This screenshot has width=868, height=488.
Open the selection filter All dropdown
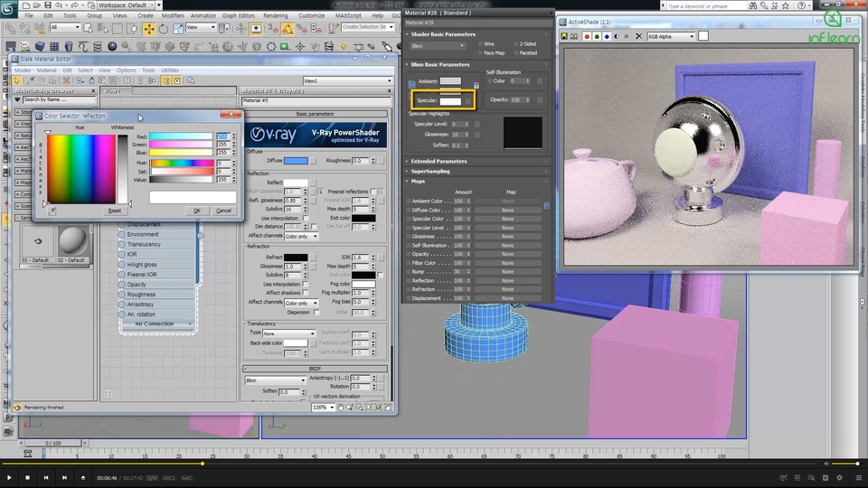[65, 27]
